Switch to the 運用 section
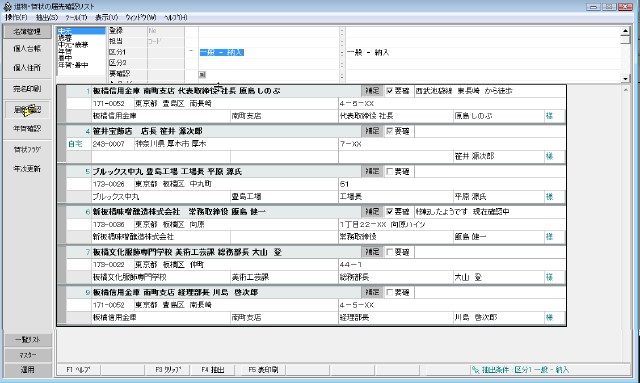 click(28, 370)
